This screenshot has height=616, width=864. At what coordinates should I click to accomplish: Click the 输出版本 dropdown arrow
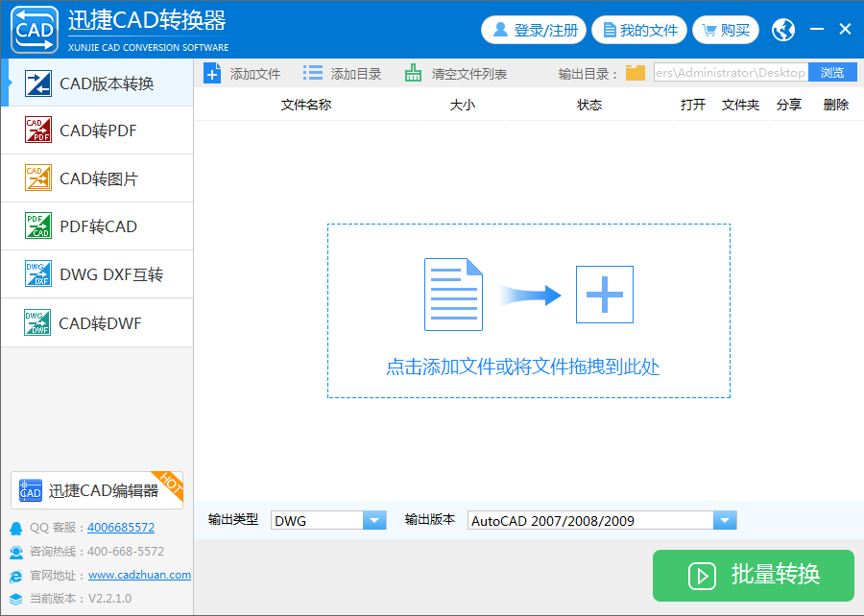(725, 520)
